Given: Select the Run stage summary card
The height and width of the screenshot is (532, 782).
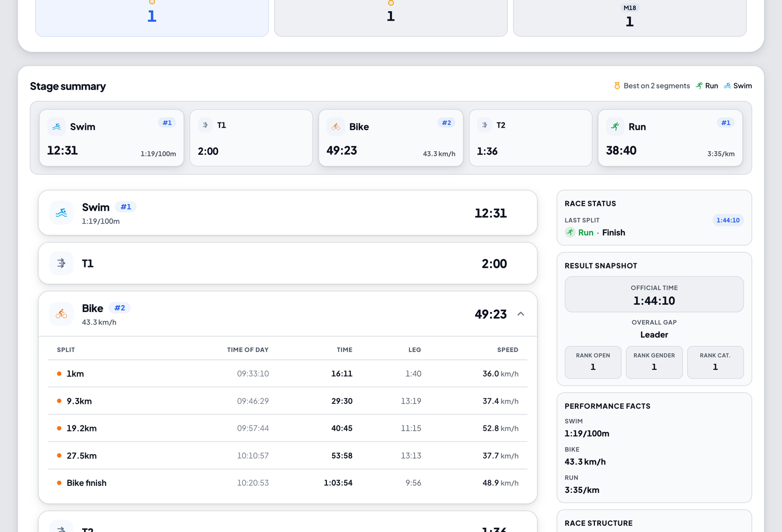Looking at the screenshot, I should [670, 138].
